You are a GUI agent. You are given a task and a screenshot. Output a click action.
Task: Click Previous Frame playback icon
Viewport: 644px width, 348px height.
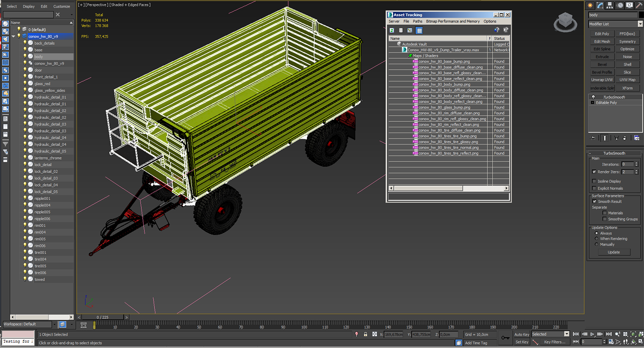(x=584, y=334)
